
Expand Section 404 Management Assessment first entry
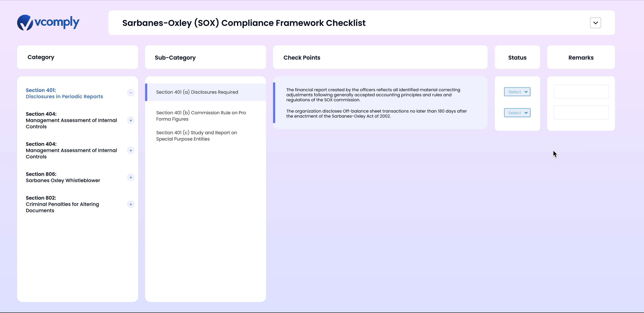point(131,120)
